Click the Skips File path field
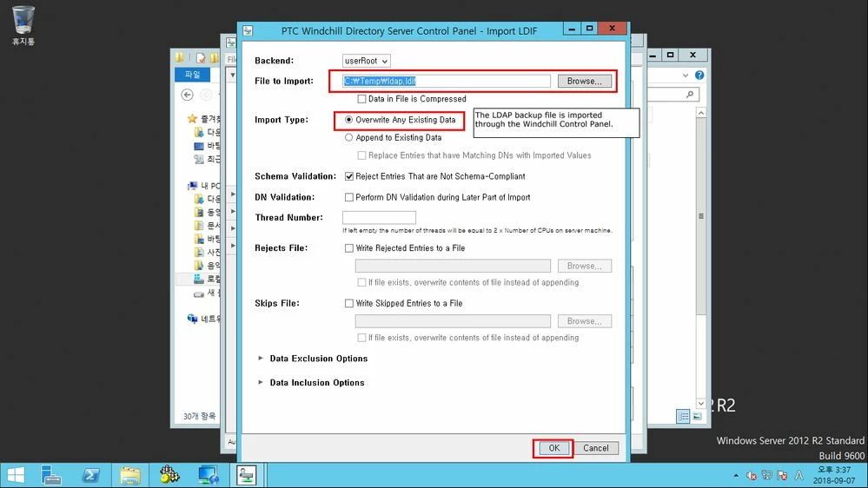The height and width of the screenshot is (488, 868). tap(453, 321)
